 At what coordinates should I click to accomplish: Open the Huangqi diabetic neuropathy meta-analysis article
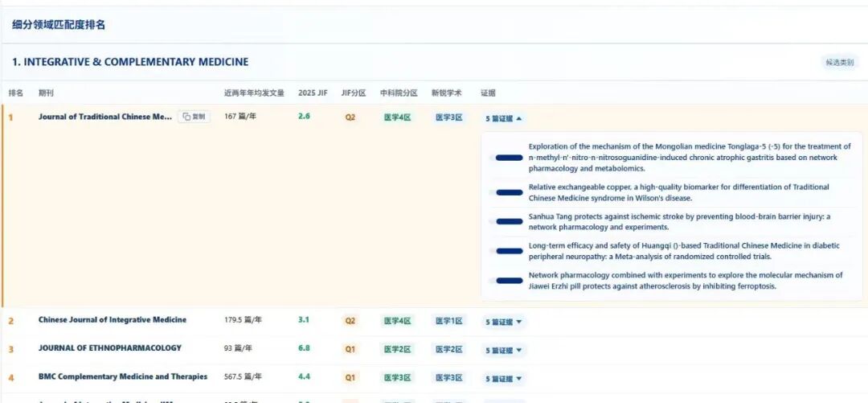(x=684, y=251)
